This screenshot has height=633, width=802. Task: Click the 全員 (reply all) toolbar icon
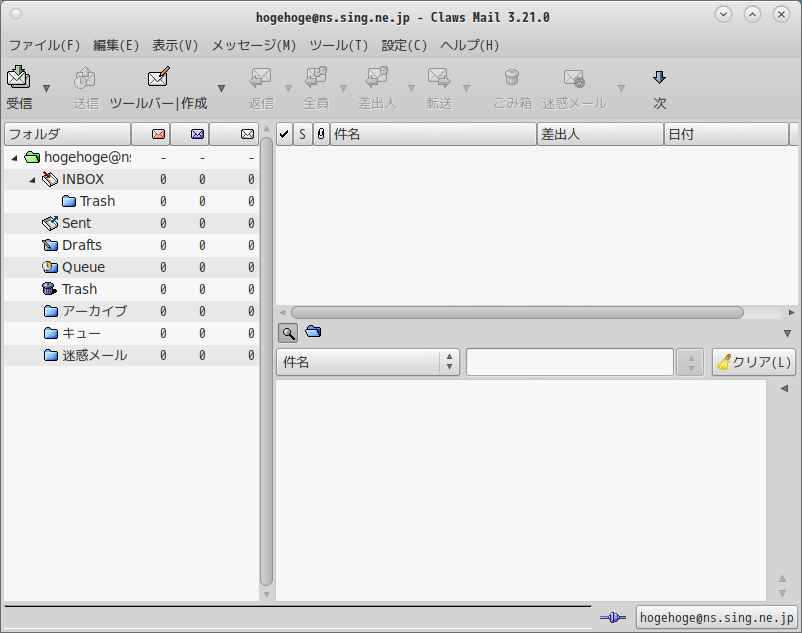(316, 78)
